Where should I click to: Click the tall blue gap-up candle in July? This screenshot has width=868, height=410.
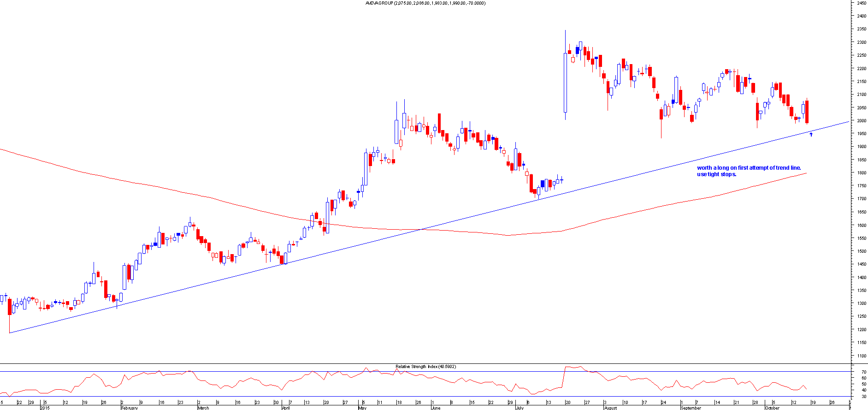pos(565,82)
